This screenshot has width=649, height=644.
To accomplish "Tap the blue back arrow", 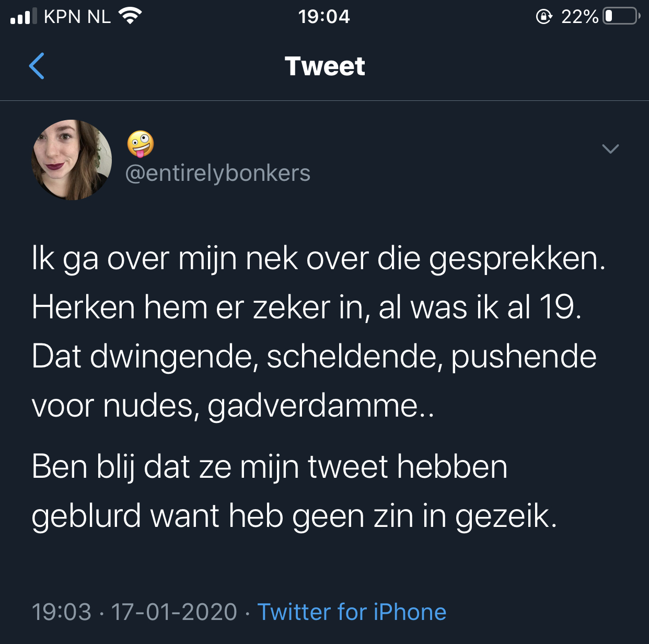I will coord(37,66).
